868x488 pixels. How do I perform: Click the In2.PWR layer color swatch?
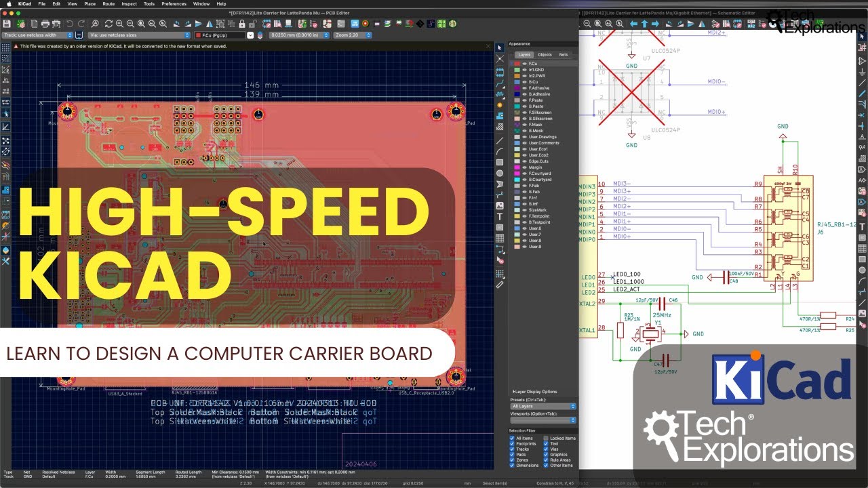click(517, 75)
